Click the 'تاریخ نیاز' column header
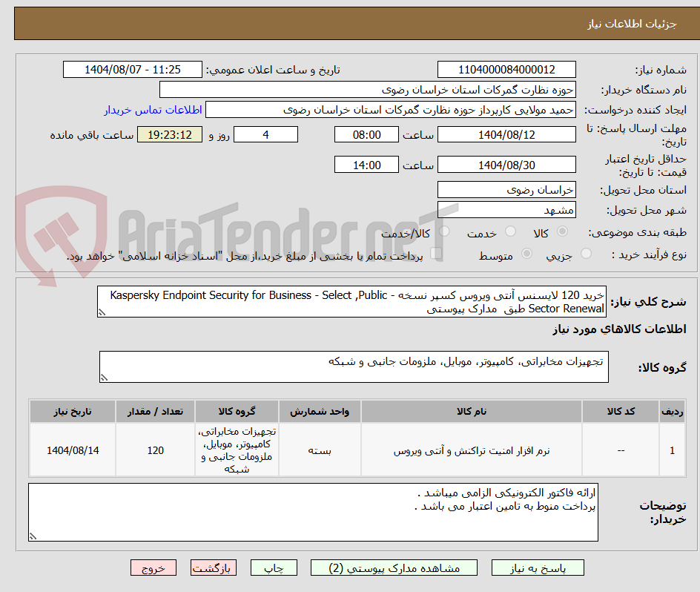 [x=73, y=412]
